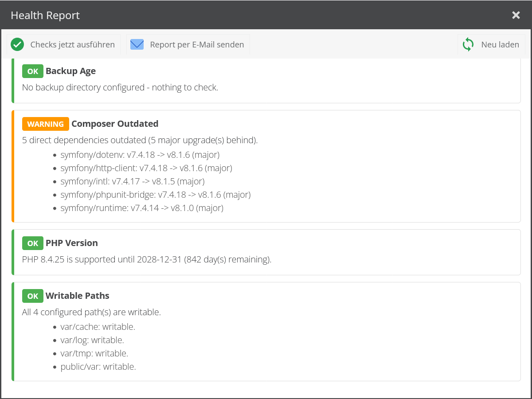Viewport: 532px width, 399px height.
Task: Run checks now via 'Checks jetzt ausführen'
Action: (63, 44)
